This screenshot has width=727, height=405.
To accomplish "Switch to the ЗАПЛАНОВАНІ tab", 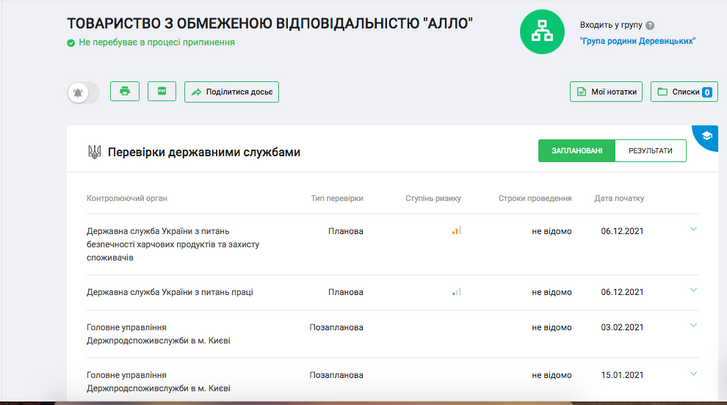I will [577, 151].
